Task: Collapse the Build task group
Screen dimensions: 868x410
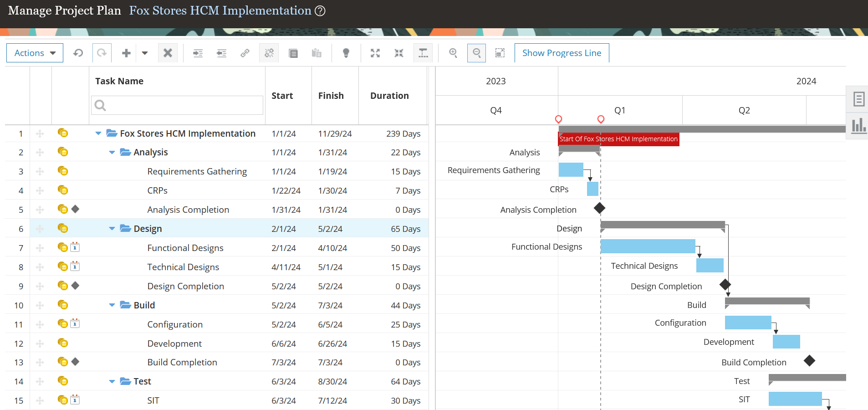Action: pyautogui.click(x=112, y=305)
